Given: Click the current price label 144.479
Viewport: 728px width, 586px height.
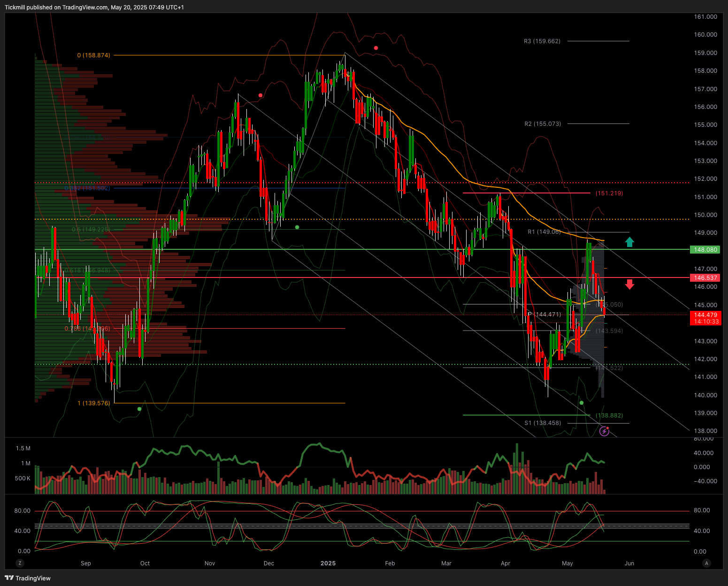Looking at the screenshot, I should (705, 315).
